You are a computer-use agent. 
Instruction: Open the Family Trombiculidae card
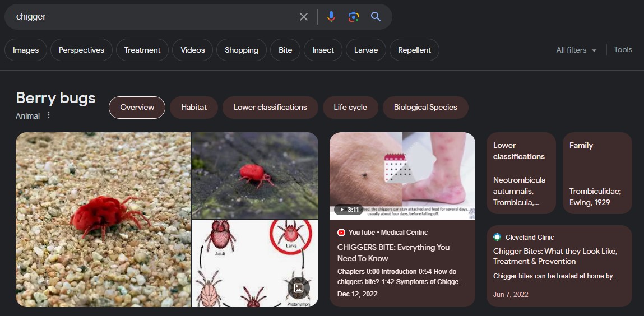[x=597, y=173]
